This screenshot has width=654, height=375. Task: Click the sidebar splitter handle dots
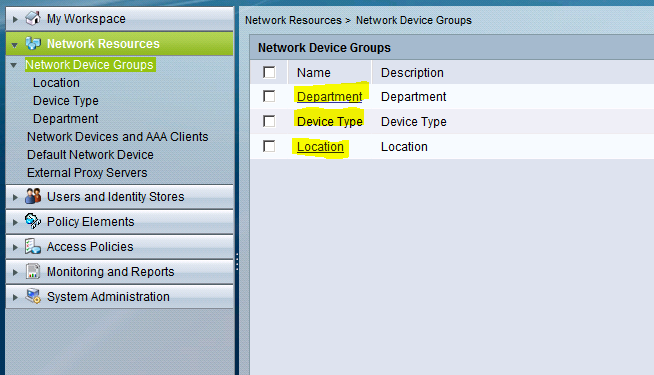[x=237, y=262]
